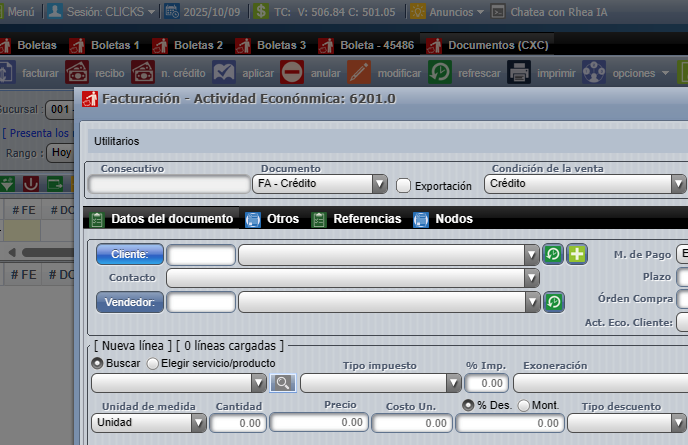The image size is (688, 445).
Task: Click the Vendedor button
Action: (129, 301)
